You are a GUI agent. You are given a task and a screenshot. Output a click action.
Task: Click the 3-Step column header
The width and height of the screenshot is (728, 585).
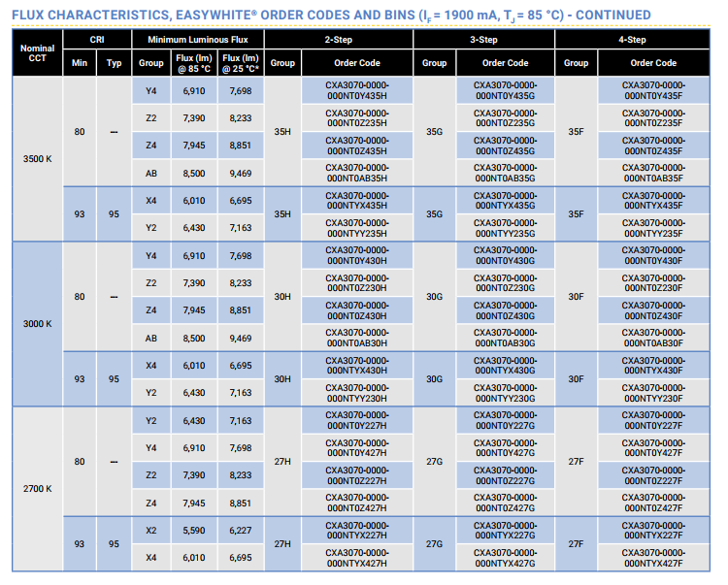483,40
